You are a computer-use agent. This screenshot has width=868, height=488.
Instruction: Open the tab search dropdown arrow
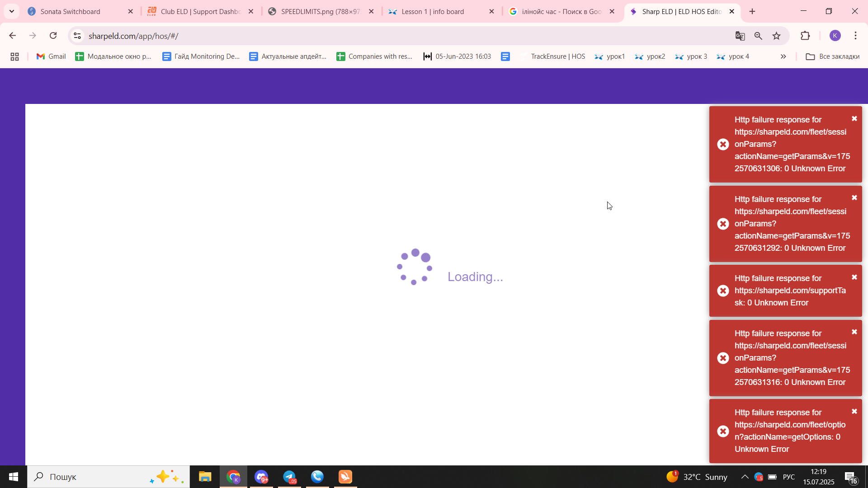(12, 11)
